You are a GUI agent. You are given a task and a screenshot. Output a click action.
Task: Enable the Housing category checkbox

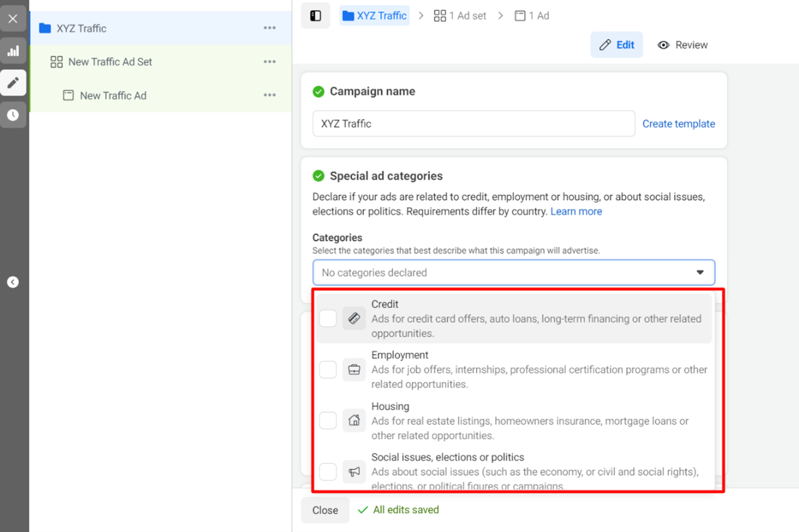[328, 420]
